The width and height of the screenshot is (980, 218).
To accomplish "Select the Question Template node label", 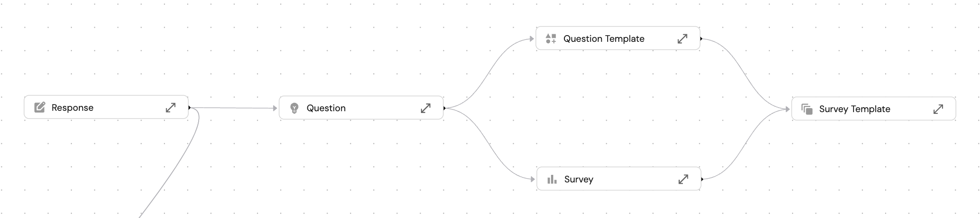I will 604,39.
